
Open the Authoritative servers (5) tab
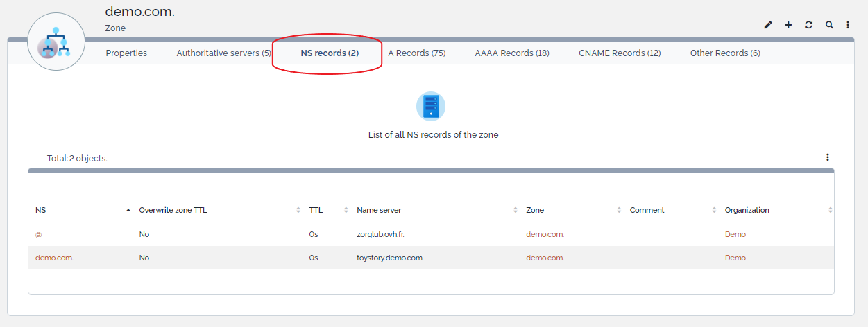[223, 53]
